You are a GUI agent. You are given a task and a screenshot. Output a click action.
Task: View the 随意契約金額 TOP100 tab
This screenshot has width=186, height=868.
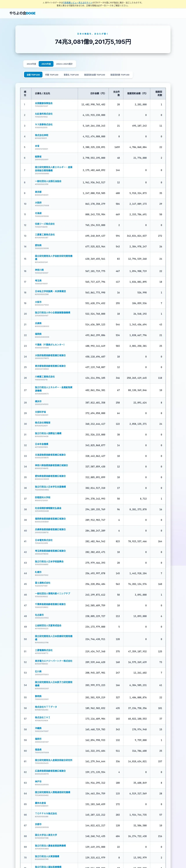[94, 75]
